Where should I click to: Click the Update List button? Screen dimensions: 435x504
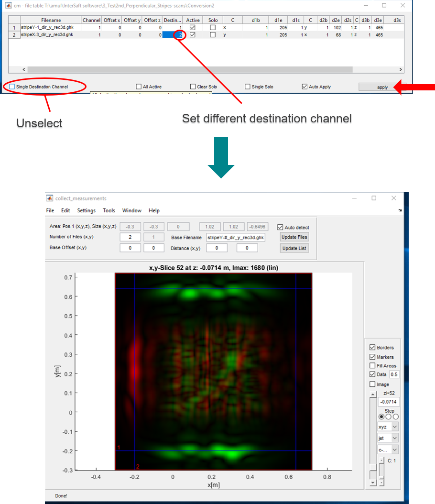(x=294, y=248)
